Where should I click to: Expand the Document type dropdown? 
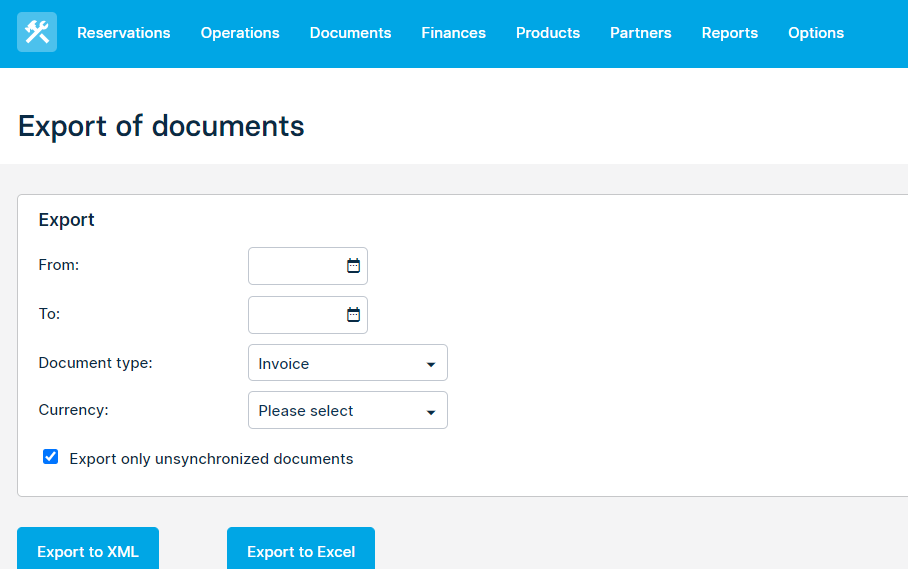point(347,363)
